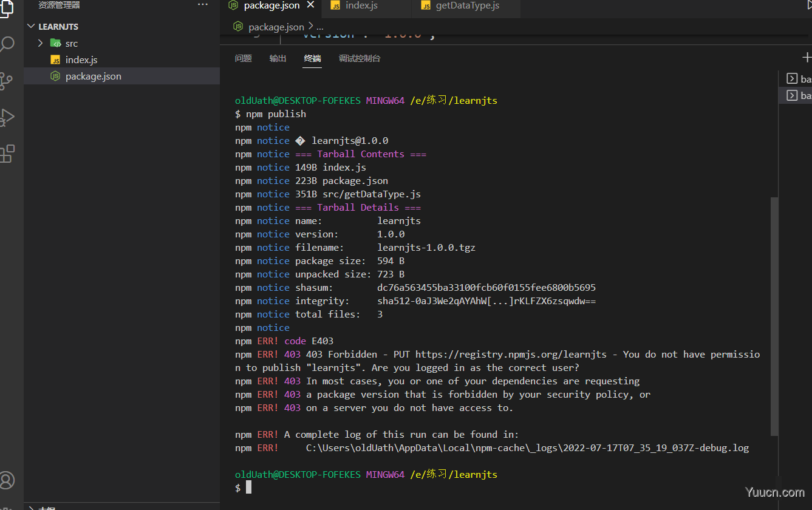
Task: Click '149B index.js' tarball line
Action: (330, 167)
